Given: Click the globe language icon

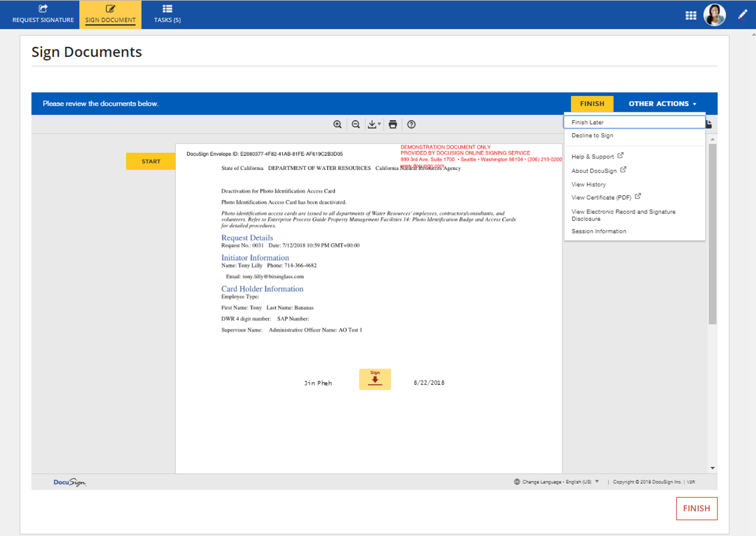Looking at the screenshot, I should click(x=517, y=482).
